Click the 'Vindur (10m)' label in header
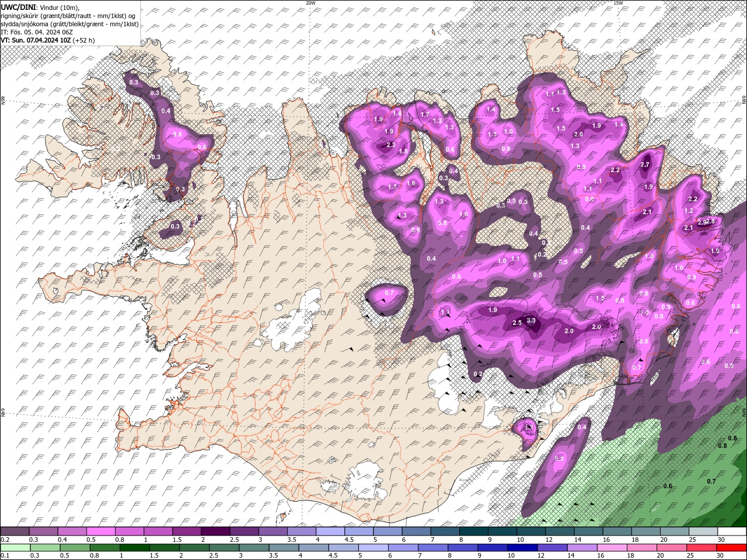Image resolution: width=747 pixels, height=560 pixels. [x=58, y=6]
